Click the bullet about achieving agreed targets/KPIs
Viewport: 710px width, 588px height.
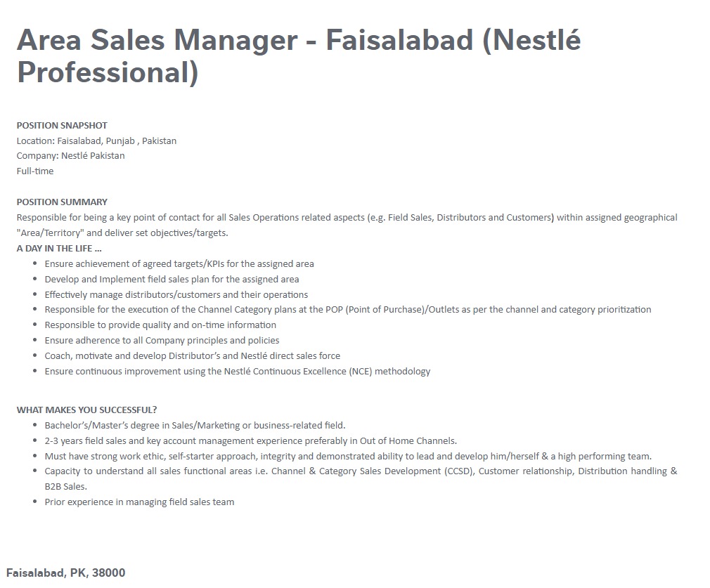[x=179, y=263]
